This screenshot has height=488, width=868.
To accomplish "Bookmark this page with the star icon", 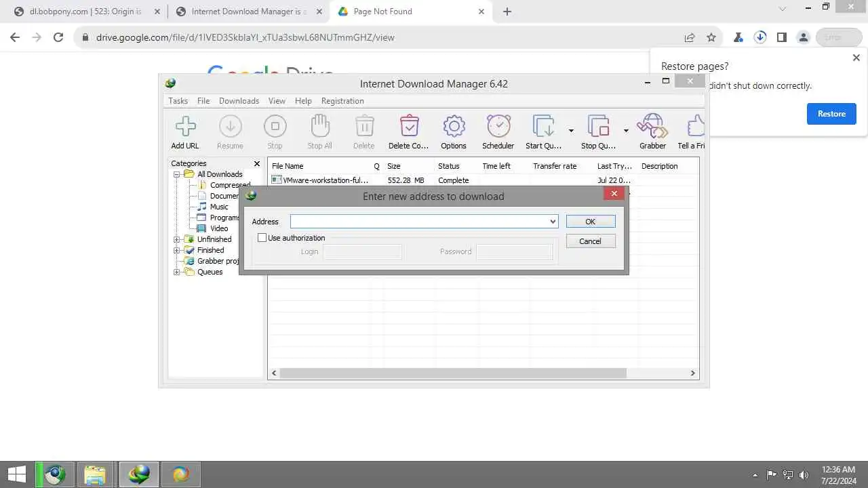I will (x=711, y=37).
